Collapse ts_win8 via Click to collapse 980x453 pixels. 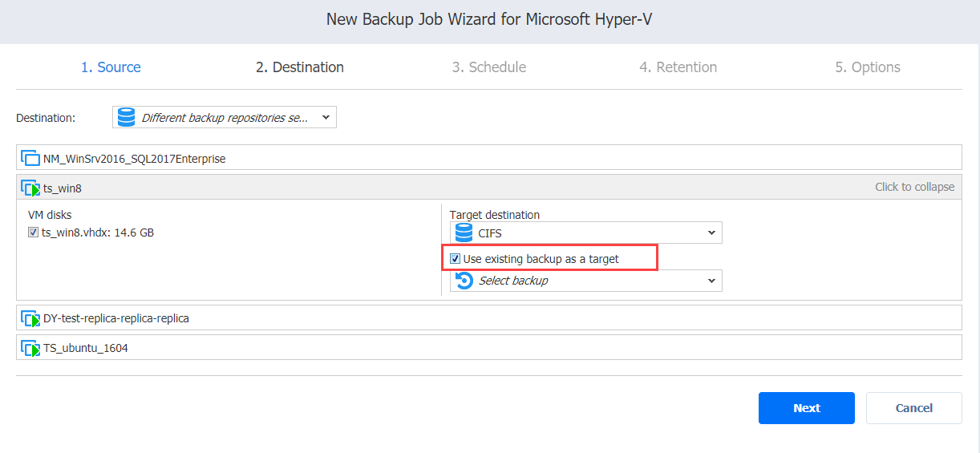pyautogui.click(x=914, y=187)
